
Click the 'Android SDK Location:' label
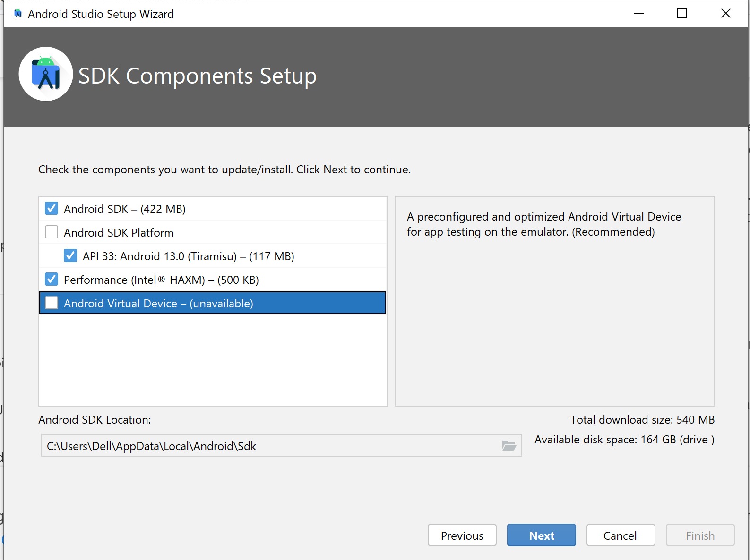pyautogui.click(x=95, y=420)
